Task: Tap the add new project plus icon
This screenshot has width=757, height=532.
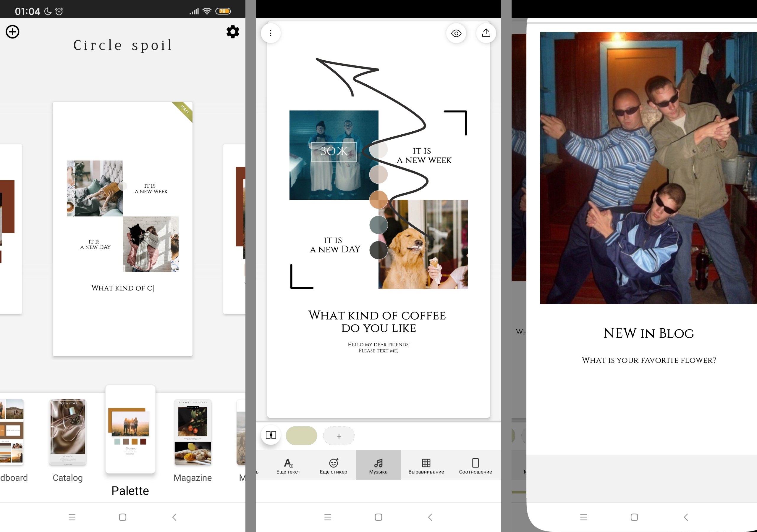Action: point(12,32)
